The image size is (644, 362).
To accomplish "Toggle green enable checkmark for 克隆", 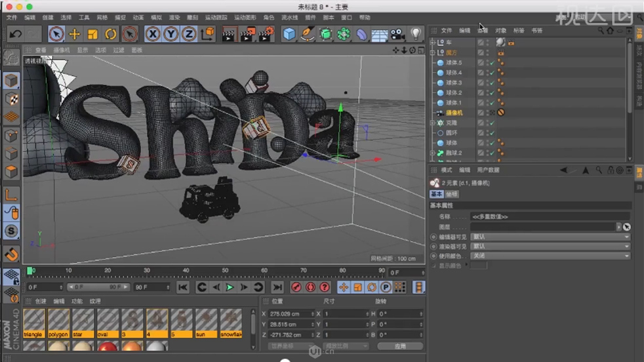I will pyautogui.click(x=492, y=123).
